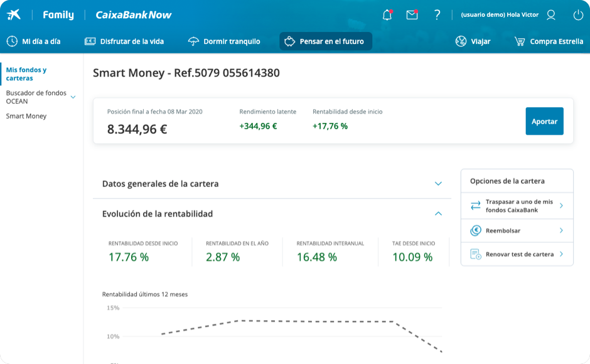
Task: Click the globe icon for Viajar
Action: click(x=461, y=41)
